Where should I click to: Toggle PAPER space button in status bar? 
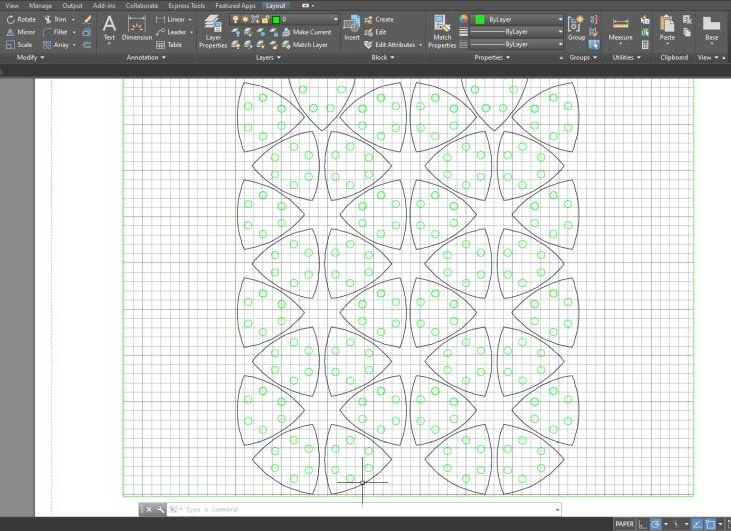pyautogui.click(x=624, y=523)
